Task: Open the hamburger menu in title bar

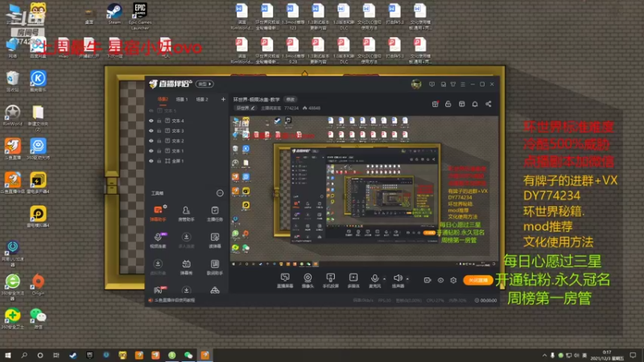Action: click(x=463, y=84)
